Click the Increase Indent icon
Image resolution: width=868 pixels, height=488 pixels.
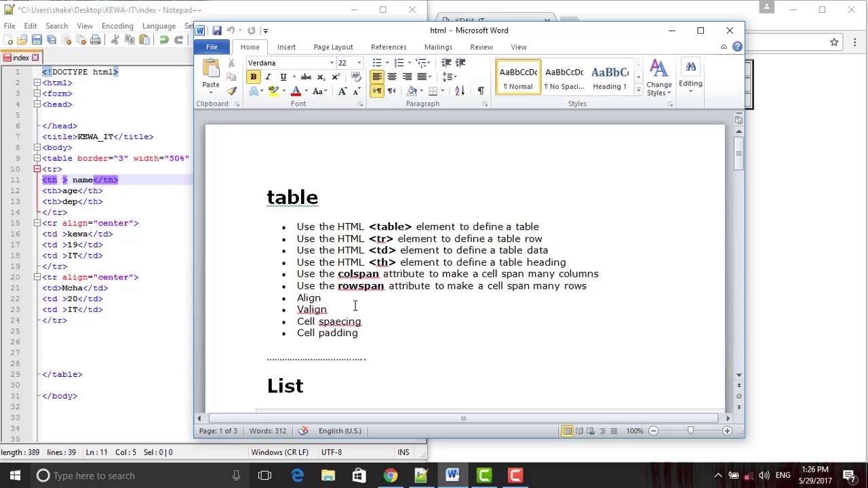(x=460, y=63)
